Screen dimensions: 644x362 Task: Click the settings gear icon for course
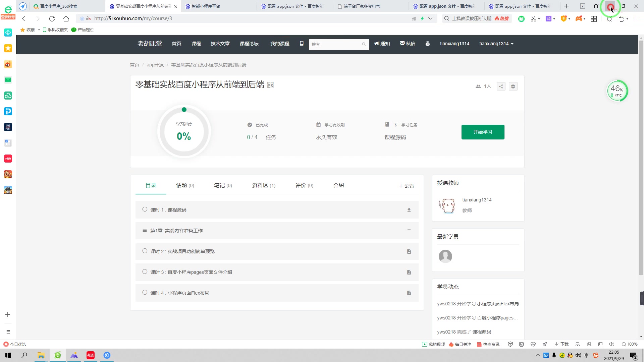pyautogui.click(x=513, y=86)
